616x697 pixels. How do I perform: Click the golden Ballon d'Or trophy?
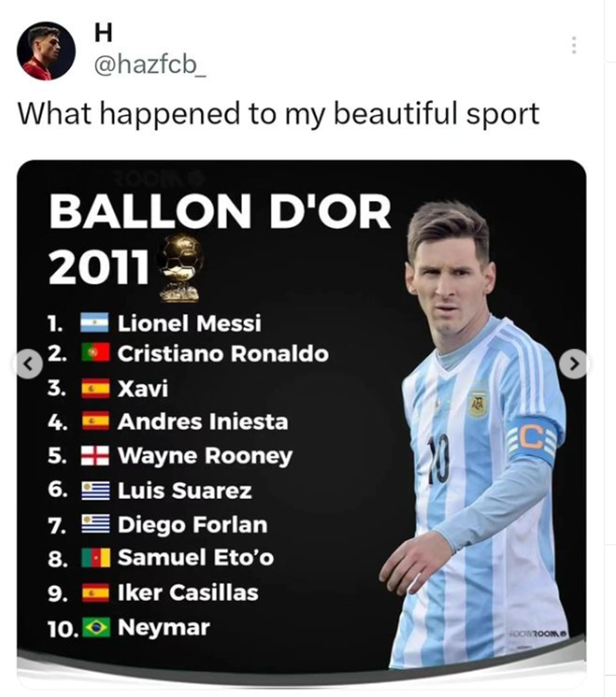pyautogui.click(x=180, y=267)
